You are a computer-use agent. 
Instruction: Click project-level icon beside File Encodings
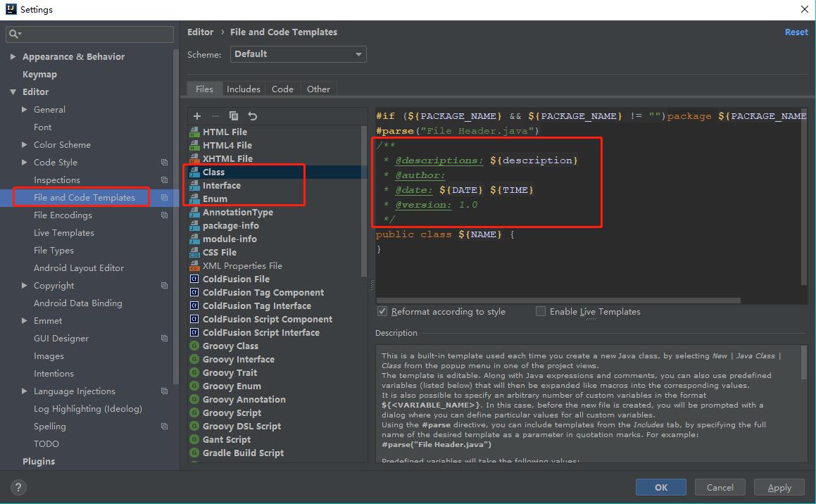point(165,215)
